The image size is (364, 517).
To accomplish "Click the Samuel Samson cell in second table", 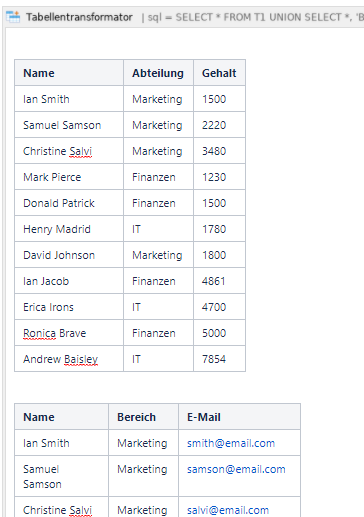I will (61, 476).
